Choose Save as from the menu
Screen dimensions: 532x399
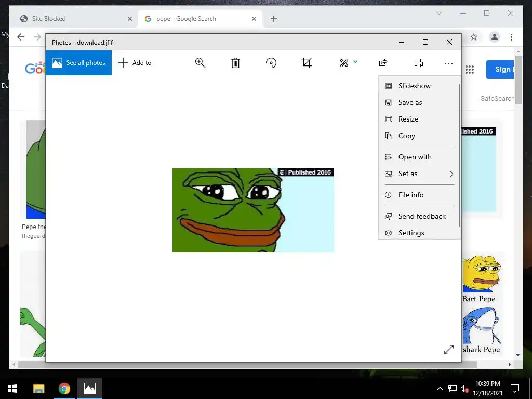pos(419,102)
